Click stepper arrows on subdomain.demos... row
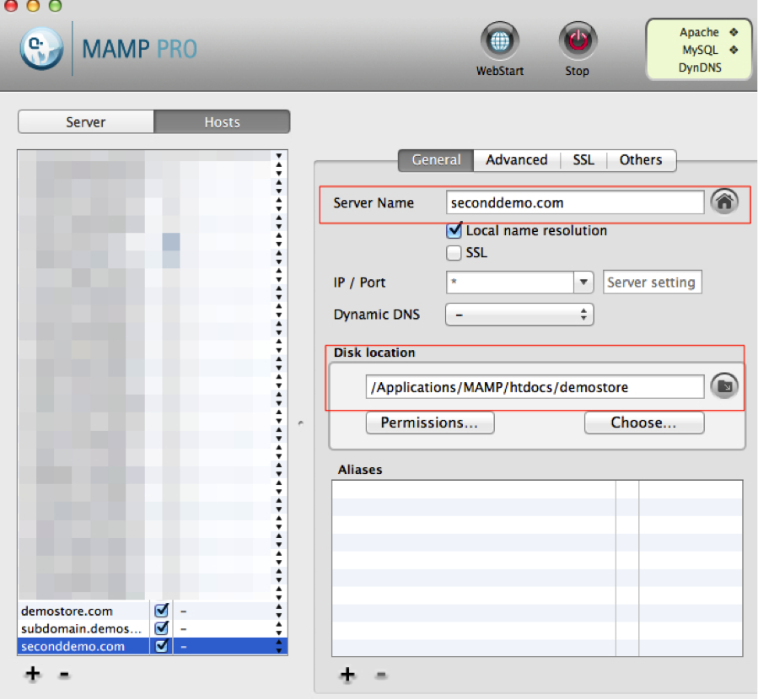Viewport: 758px width, 700px height. point(279,628)
